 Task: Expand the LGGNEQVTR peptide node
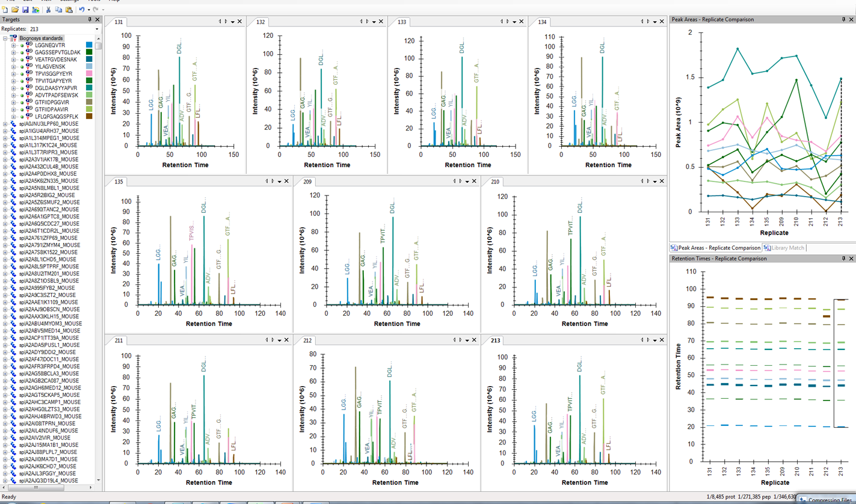click(x=13, y=45)
